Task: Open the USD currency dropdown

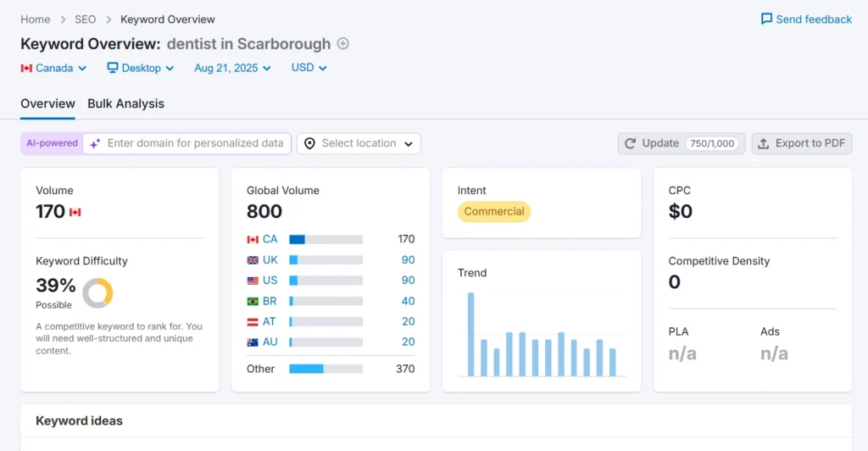Action: point(309,68)
